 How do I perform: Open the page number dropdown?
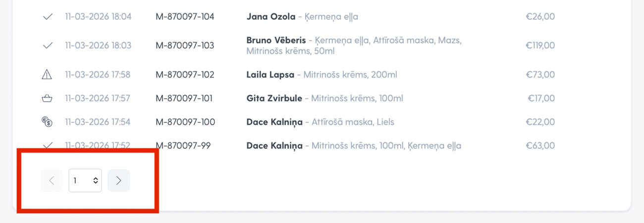tap(85, 180)
